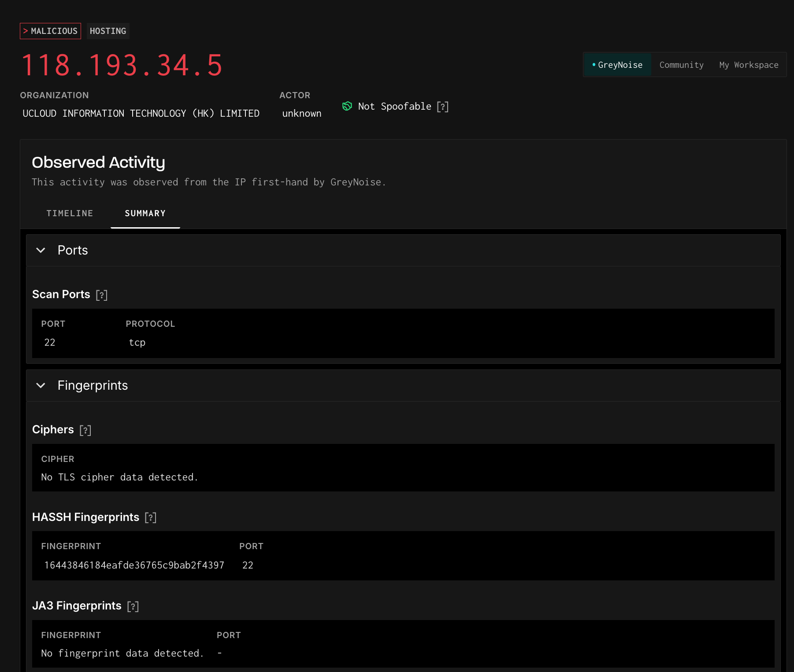Click the PORT column header in Scan Ports

[x=53, y=324]
